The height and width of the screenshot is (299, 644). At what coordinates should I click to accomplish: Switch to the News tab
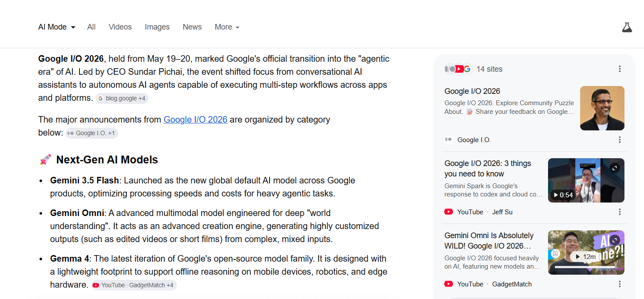tap(192, 27)
